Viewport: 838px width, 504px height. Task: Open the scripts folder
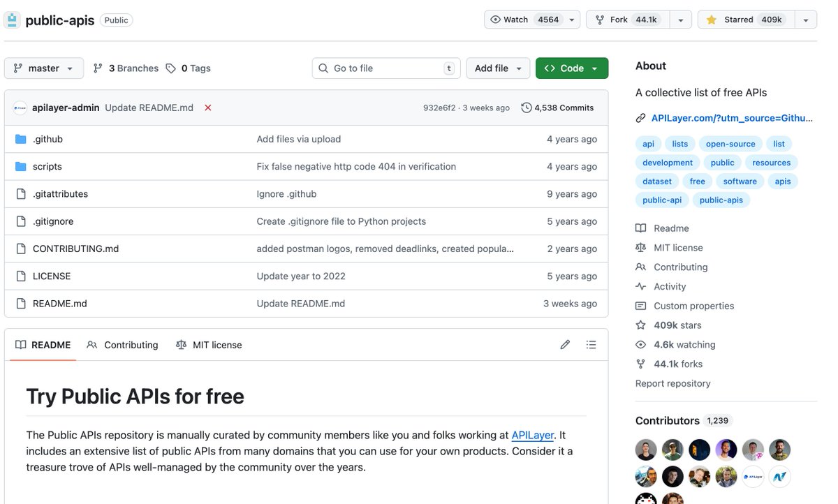[47, 166]
